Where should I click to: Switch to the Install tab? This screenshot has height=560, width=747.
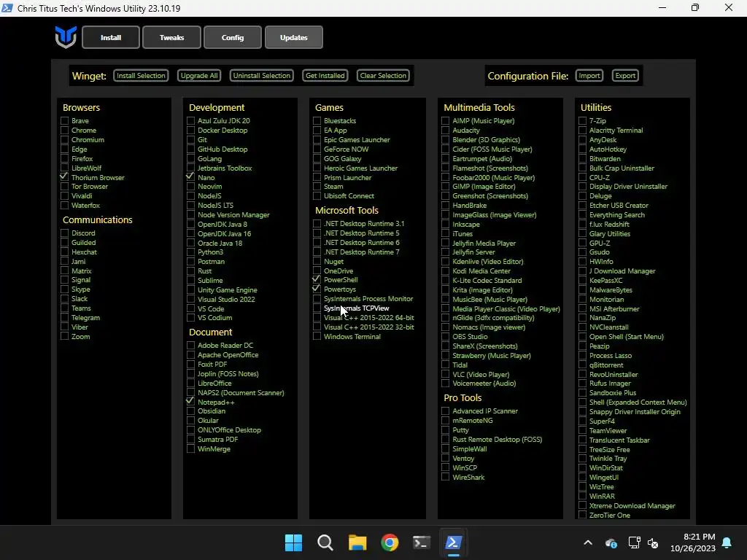coord(111,37)
